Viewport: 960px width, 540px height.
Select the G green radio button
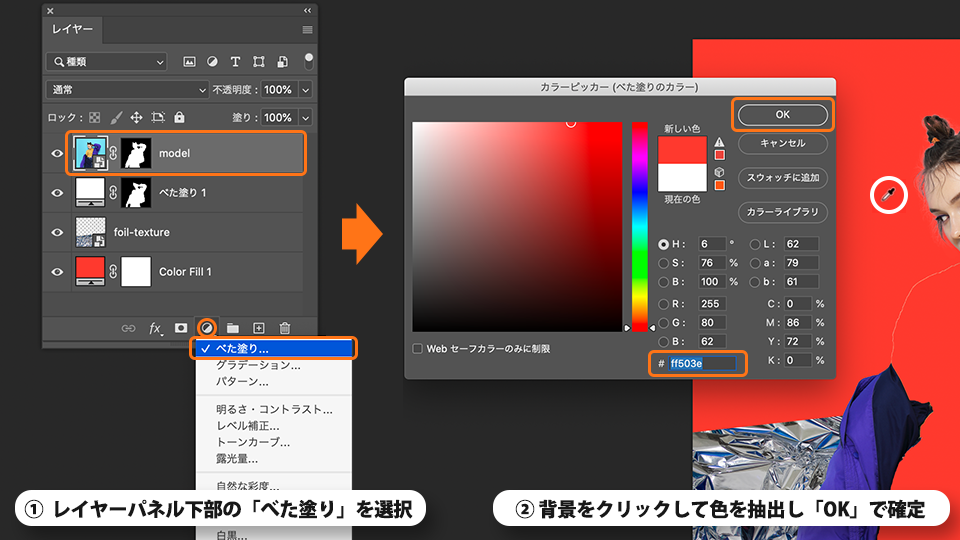(x=663, y=323)
